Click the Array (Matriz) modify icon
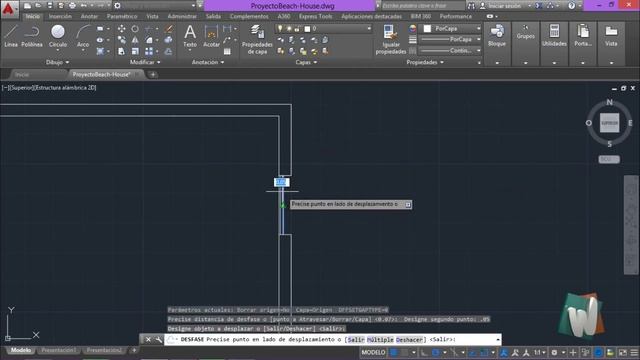This screenshot has height=360, width=640. click(149, 51)
